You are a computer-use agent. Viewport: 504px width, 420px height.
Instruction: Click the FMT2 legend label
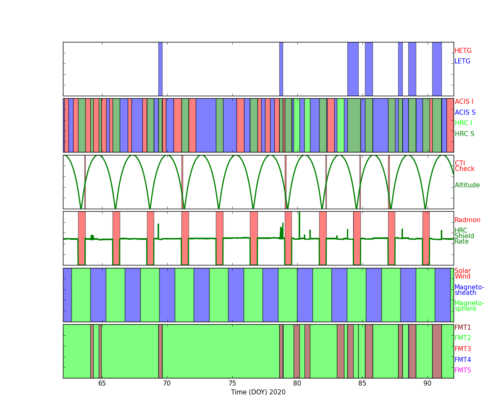[462, 338]
